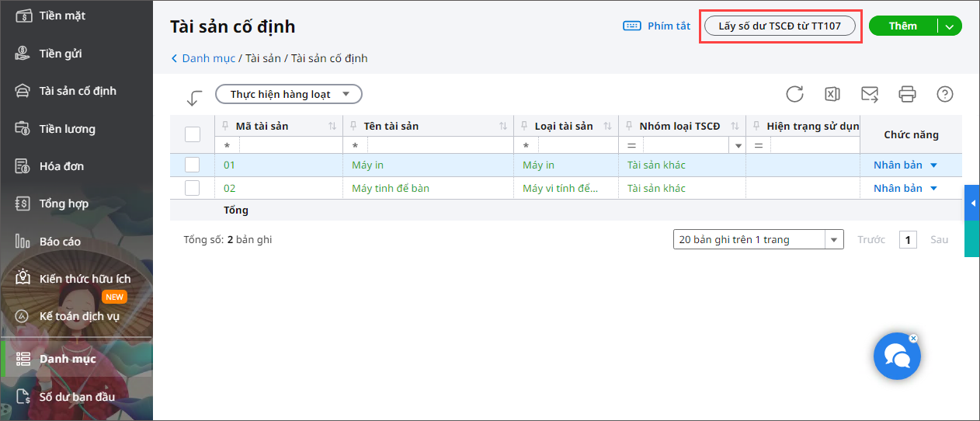Image resolution: width=980 pixels, height=421 pixels.
Task: Open the chat support bubble
Action: [897, 357]
